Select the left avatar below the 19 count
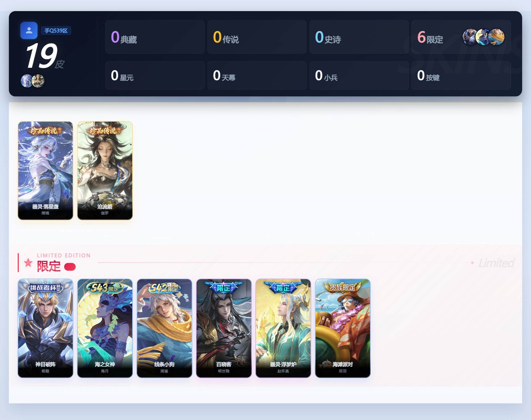Image resolution: width=531 pixels, height=420 pixels. tap(27, 81)
